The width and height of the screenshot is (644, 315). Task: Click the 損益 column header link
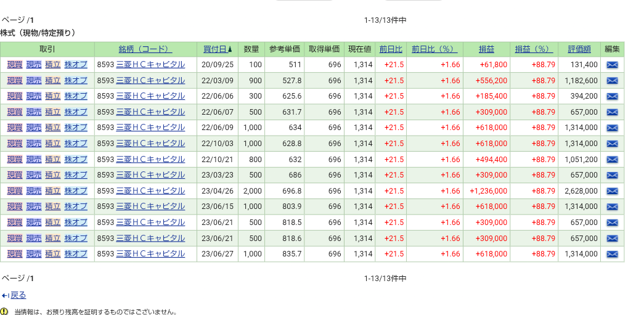pos(486,49)
